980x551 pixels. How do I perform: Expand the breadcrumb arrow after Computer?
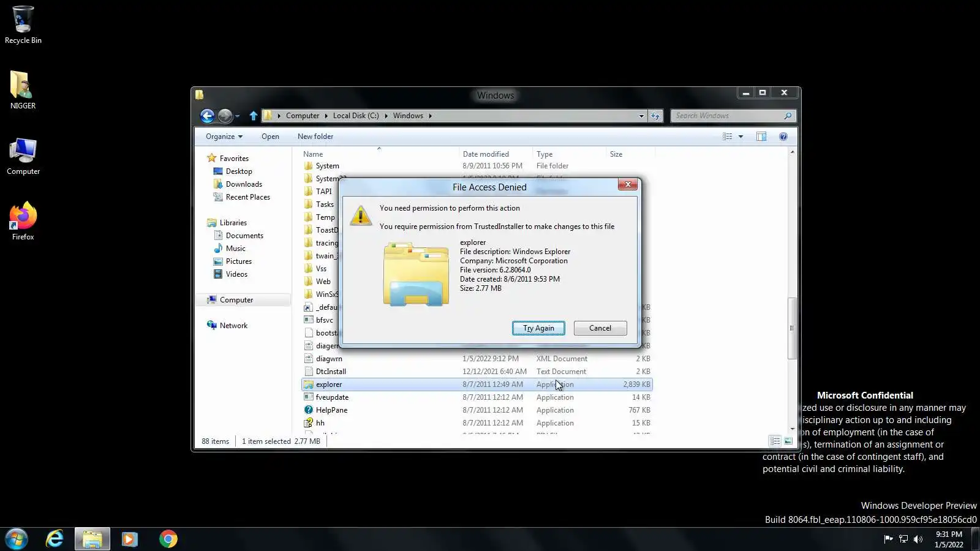[x=326, y=116]
